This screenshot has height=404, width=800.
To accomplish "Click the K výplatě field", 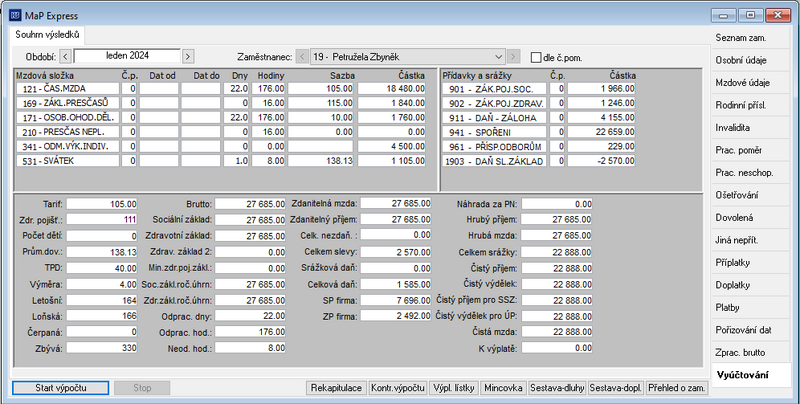I will [557, 348].
